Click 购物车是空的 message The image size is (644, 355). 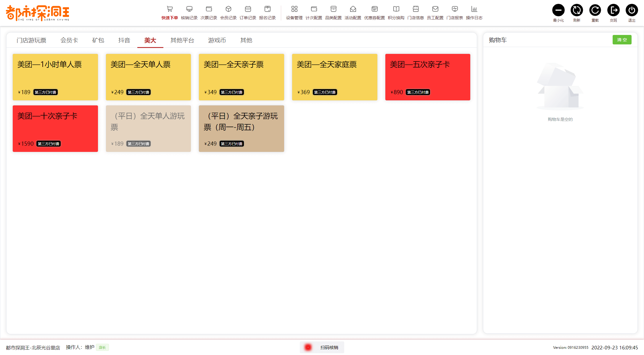(560, 119)
